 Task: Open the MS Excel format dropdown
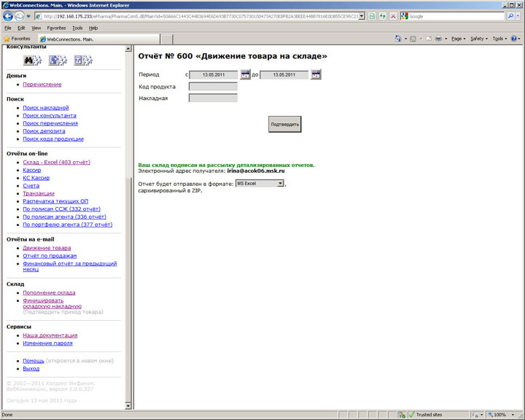[x=260, y=184]
